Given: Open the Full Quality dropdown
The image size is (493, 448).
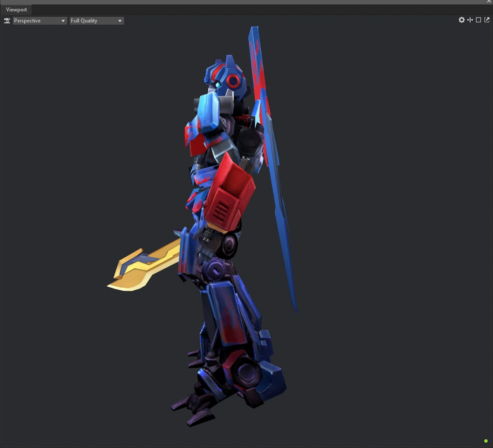Looking at the screenshot, I should (96, 21).
